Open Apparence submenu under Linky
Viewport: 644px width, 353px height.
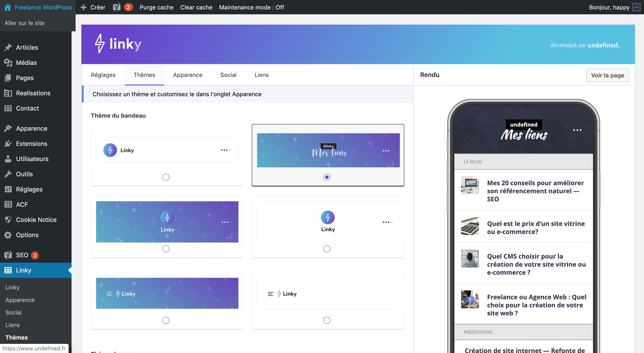20,300
